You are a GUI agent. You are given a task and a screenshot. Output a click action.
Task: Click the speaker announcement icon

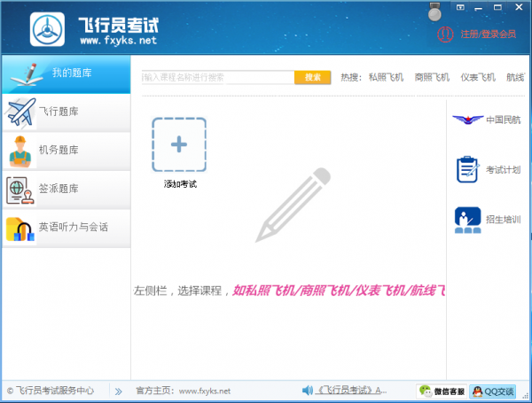point(308,391)
